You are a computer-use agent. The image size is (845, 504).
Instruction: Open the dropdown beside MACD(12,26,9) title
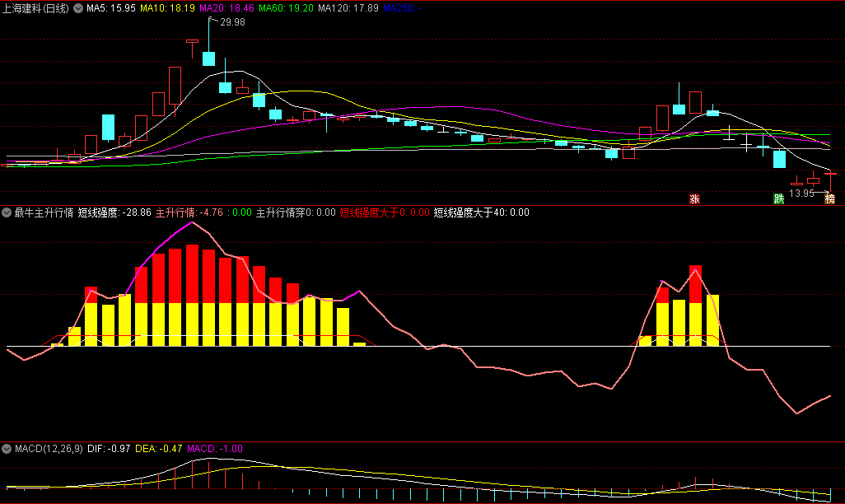[7, 449]
